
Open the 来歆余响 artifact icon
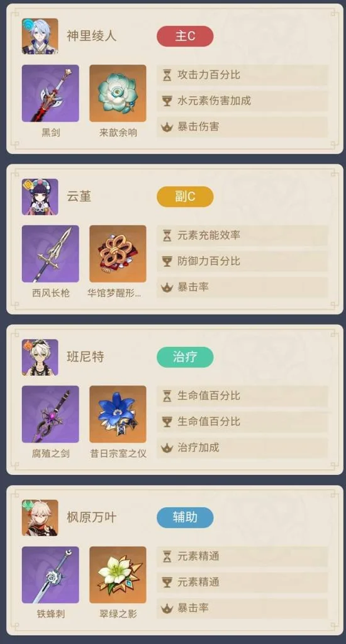coord(118,93)
